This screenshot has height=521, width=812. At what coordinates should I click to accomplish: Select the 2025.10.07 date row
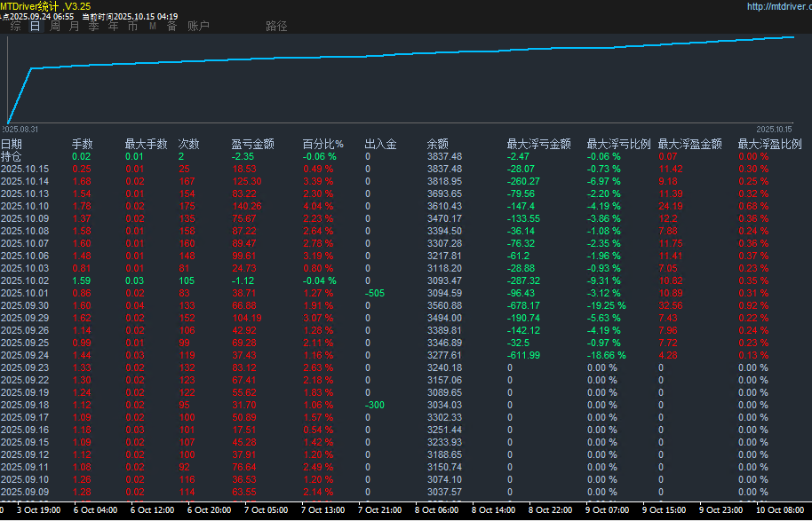[25, 243]
